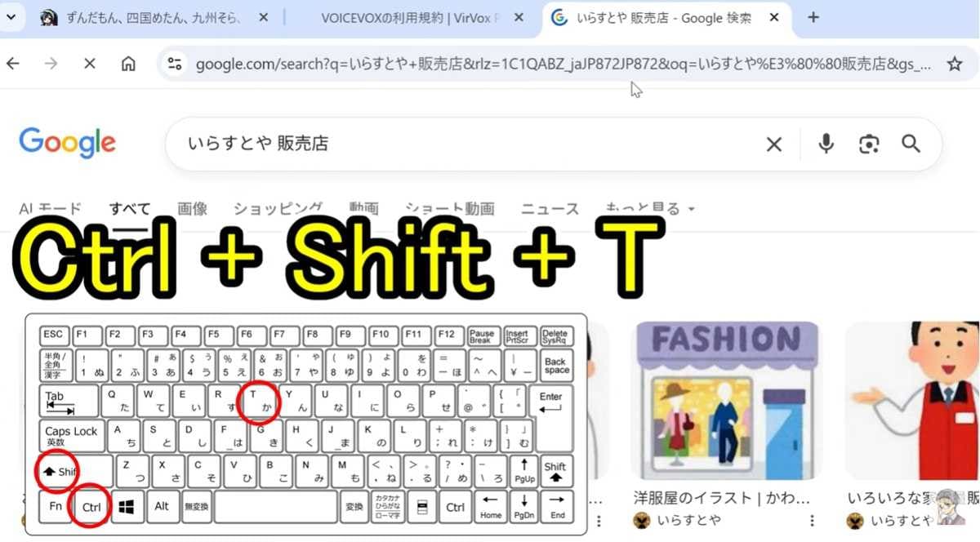
Task: Open the 動画 results tab
Action: point(363,209)
